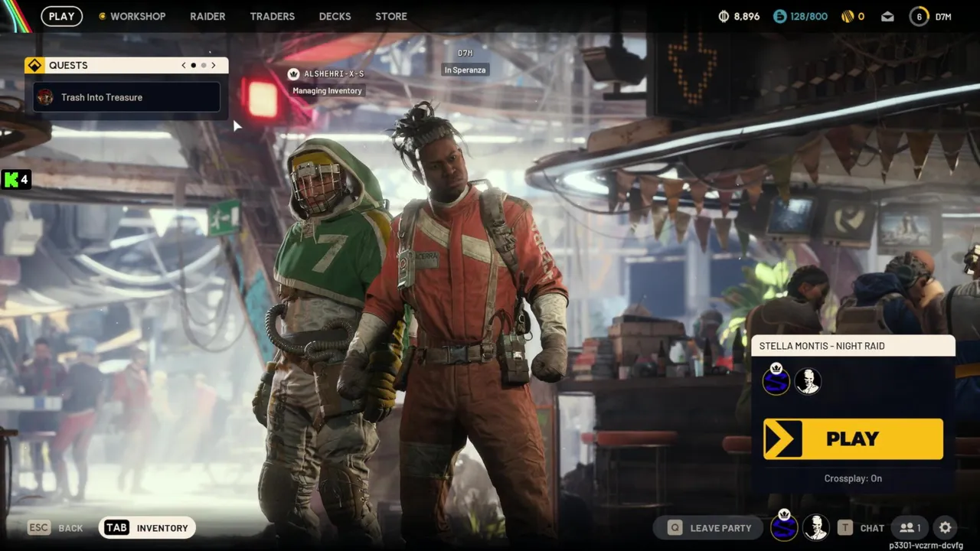Image resolution: width=980 pixels, height=551 pixels.
Task: Open the PLAY tab in top bar
Action: tap(61, 16)
